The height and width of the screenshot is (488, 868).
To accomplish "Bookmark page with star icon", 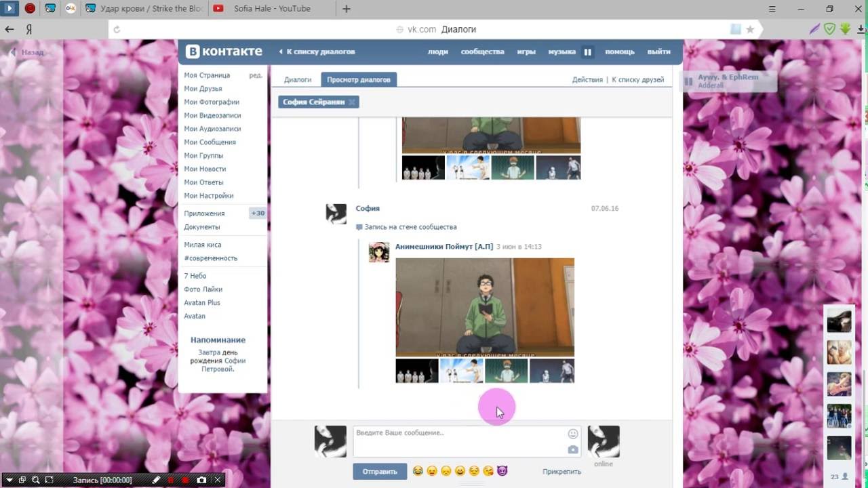I will (x=750, y=29).
